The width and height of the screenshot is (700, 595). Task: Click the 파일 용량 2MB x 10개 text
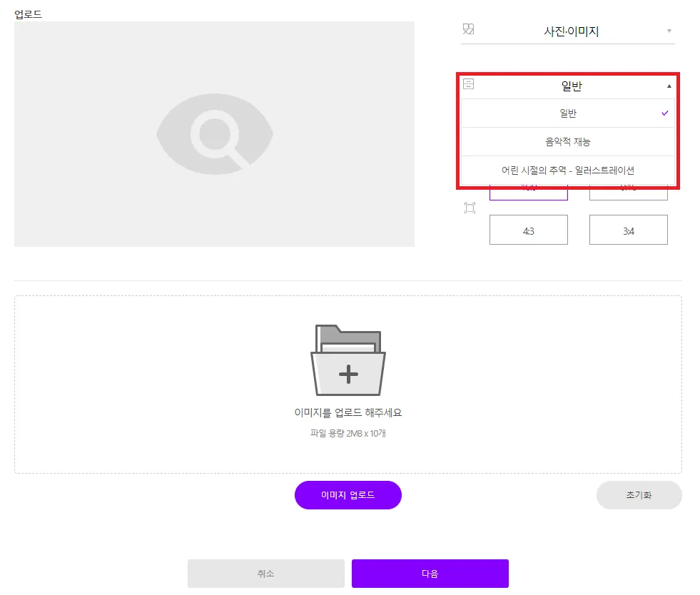tap(348, 434)
